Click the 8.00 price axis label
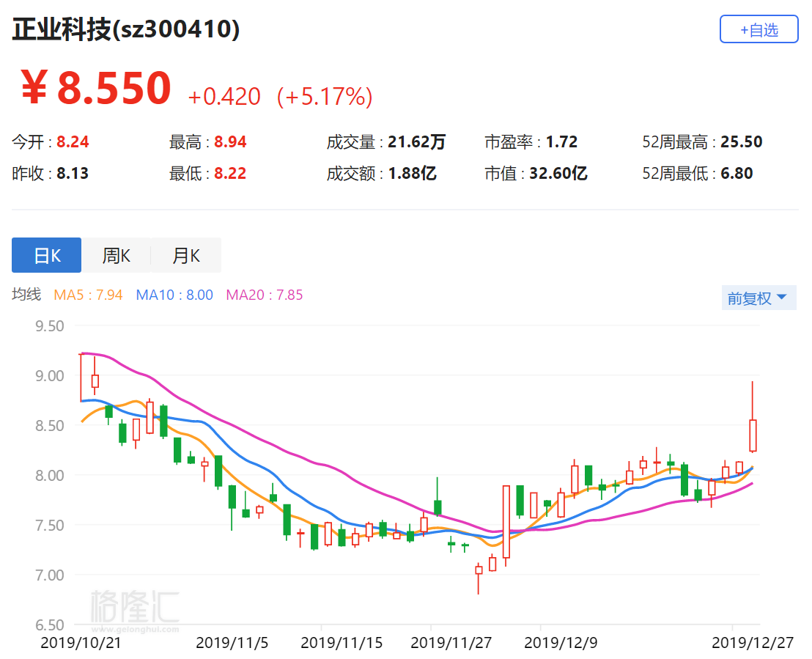 50,475
